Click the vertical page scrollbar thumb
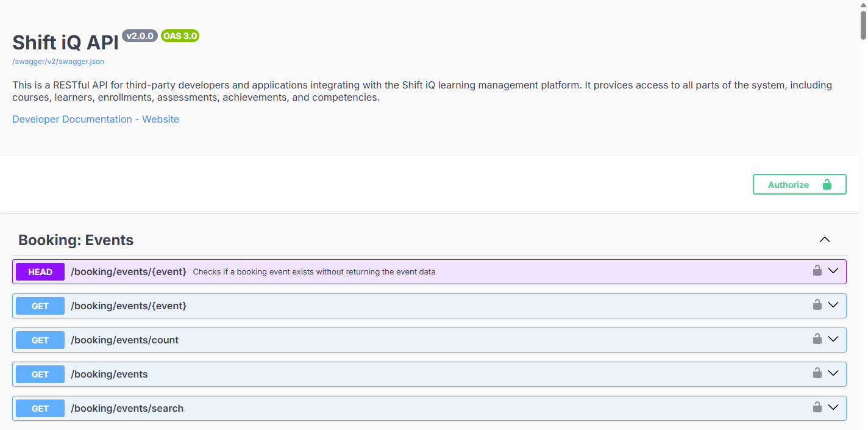Image resolution: width=868 pixels, height=430 pixels. coord(863,24)
